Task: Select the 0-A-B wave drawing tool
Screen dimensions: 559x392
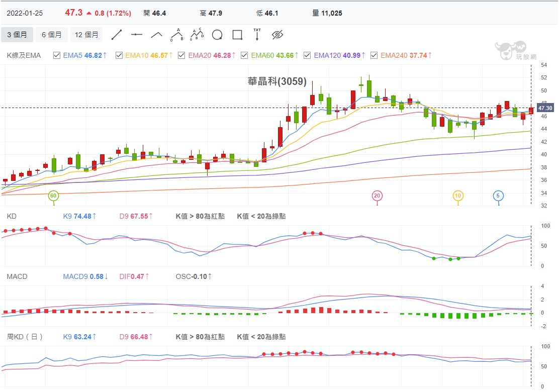Action: click(177, 35)
